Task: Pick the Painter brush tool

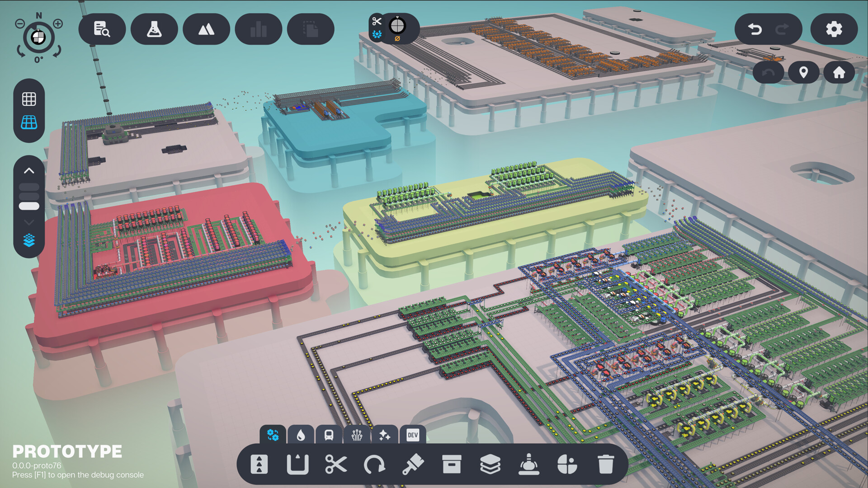Action: pos(413,464)
